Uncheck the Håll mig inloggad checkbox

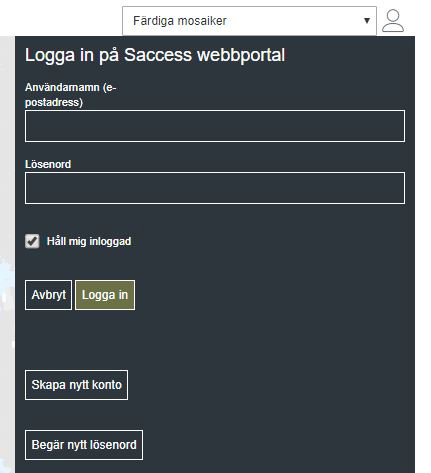32,241
